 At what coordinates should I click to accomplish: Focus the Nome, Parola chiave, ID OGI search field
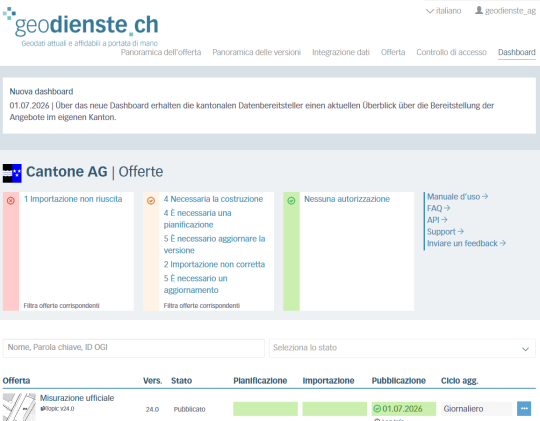[x=134, y=348]
